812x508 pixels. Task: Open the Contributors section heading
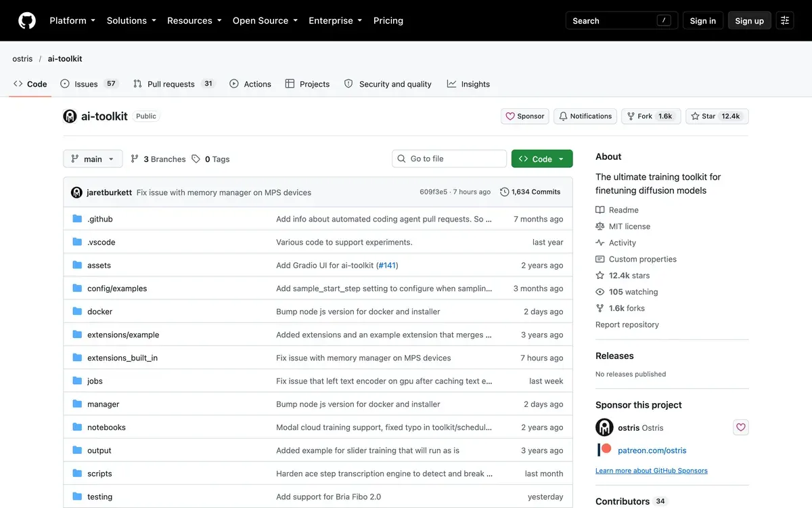click(x=623, y=501)
